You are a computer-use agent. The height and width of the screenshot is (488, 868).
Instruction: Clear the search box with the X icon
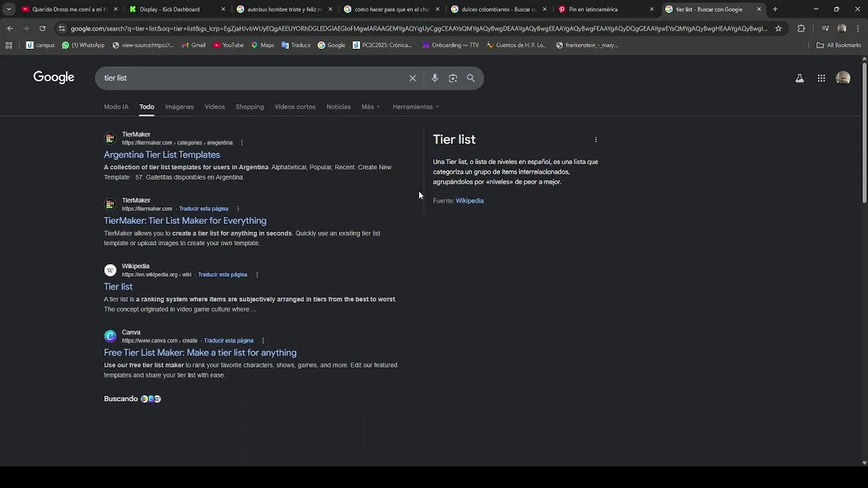pyautogui.click(x=412, y=78)
